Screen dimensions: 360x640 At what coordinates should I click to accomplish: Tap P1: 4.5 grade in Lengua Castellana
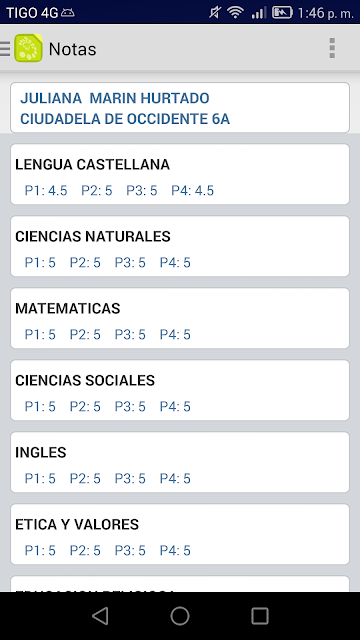tap(46, 191)
